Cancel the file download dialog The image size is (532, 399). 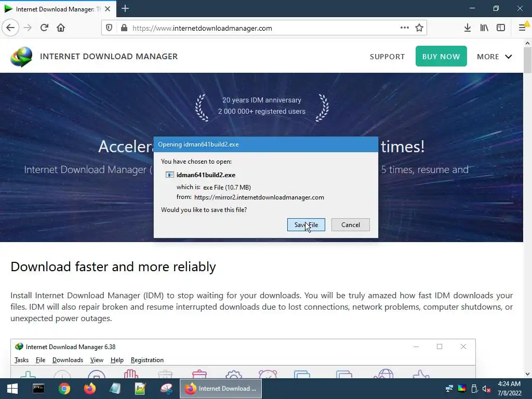click(x=351, y=224)
